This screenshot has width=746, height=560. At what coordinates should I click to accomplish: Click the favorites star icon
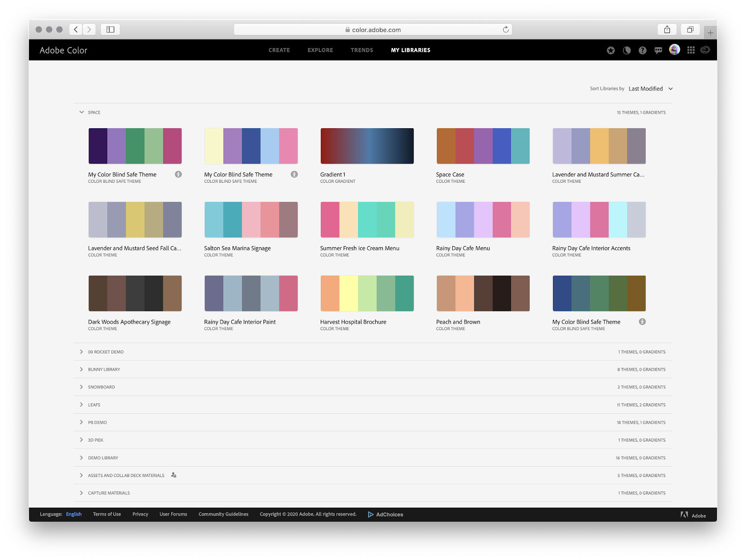pos(610,50)
